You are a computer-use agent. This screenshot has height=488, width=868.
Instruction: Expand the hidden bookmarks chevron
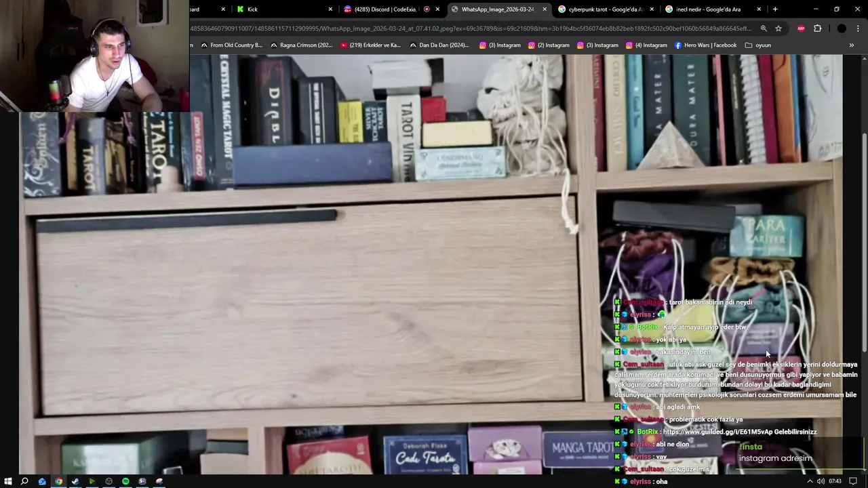(852, 45)
